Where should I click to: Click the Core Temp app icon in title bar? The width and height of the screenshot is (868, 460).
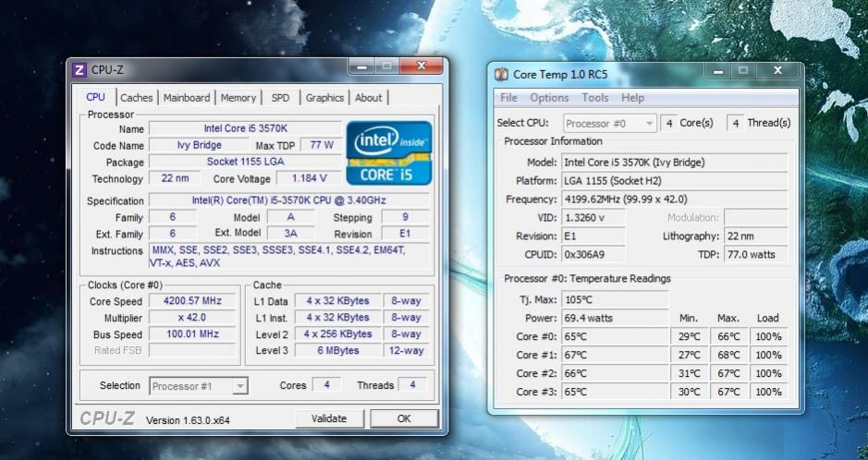[x=502, y=74]
